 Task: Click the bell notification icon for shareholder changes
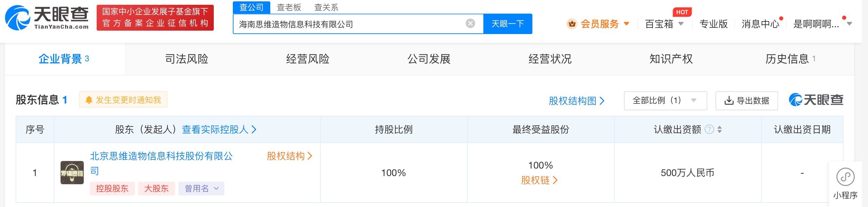point(89,100)
